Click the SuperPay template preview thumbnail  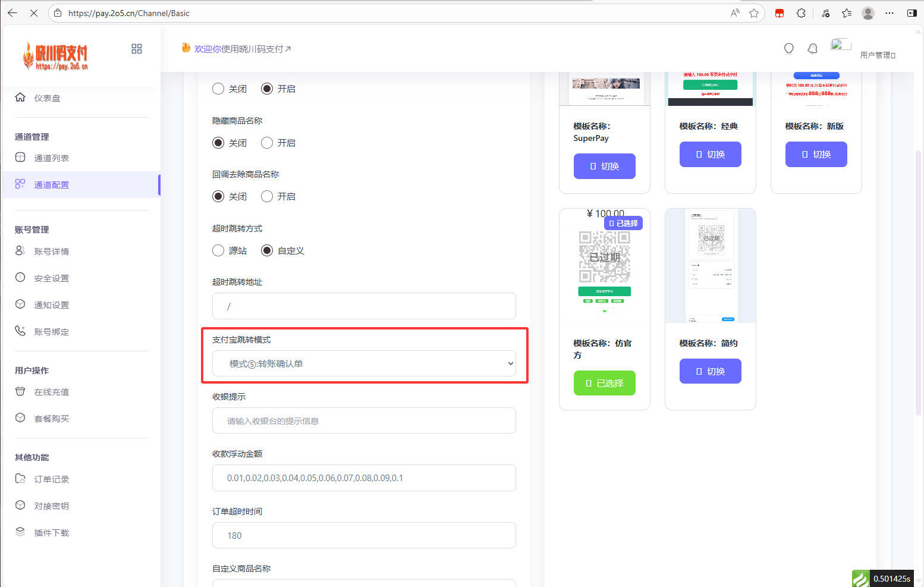point(605,89)
